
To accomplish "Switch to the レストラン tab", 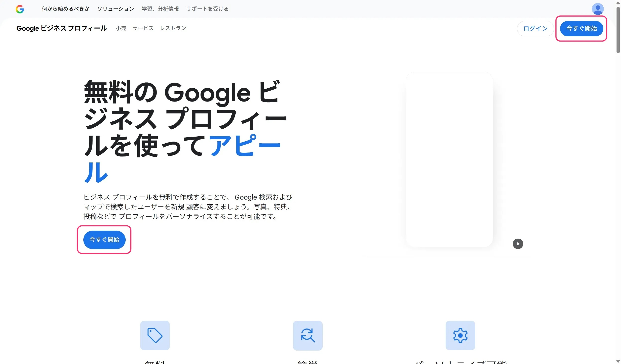I will coord(173,28).
